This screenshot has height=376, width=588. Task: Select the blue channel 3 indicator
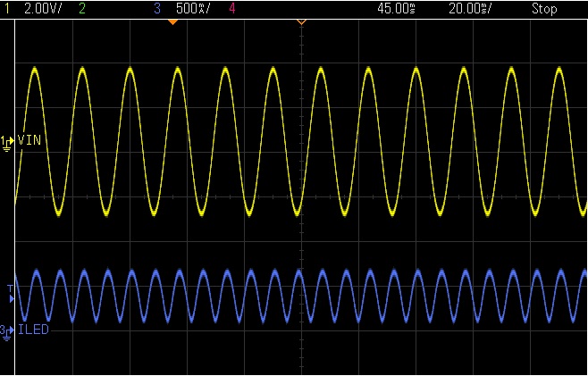coord(157,9)
